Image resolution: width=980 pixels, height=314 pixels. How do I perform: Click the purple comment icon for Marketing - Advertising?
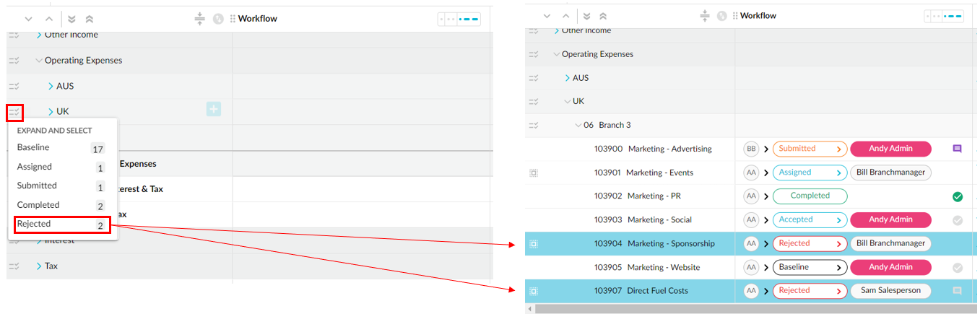pos(957,149)
